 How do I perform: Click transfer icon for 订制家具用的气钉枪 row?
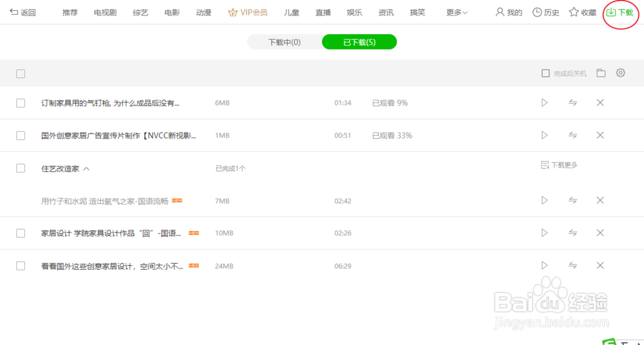(573, 103)
